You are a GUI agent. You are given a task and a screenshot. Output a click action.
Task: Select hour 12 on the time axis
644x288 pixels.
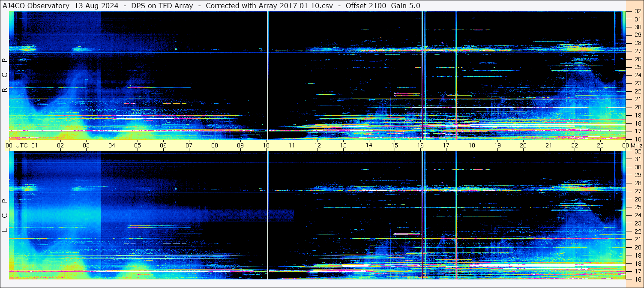coord(318,145)
